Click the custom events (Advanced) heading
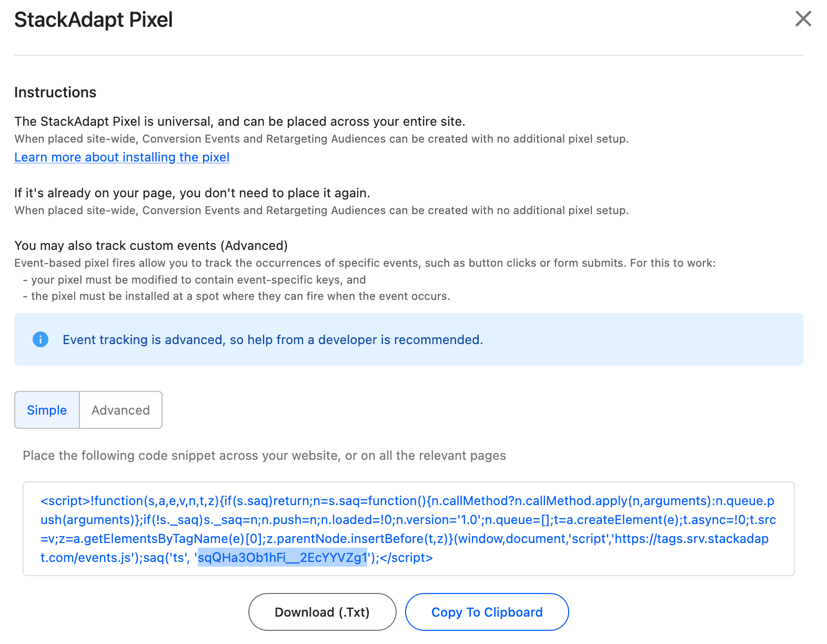The image size is (827, 644). [151, 245]
